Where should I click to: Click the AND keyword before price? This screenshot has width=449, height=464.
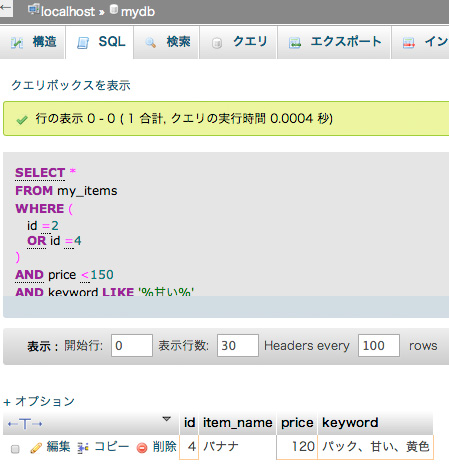pos(29,275)
